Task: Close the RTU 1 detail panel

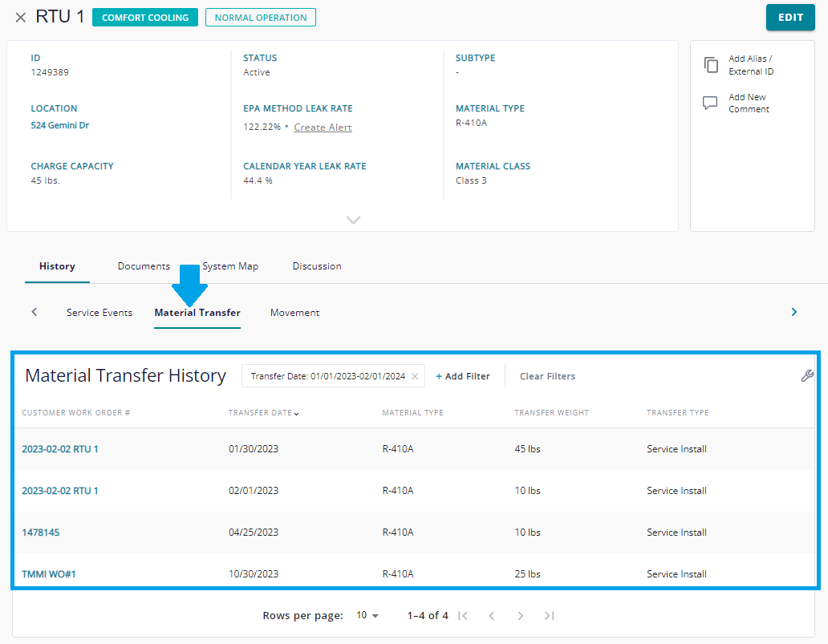Action: coord(21,18)
